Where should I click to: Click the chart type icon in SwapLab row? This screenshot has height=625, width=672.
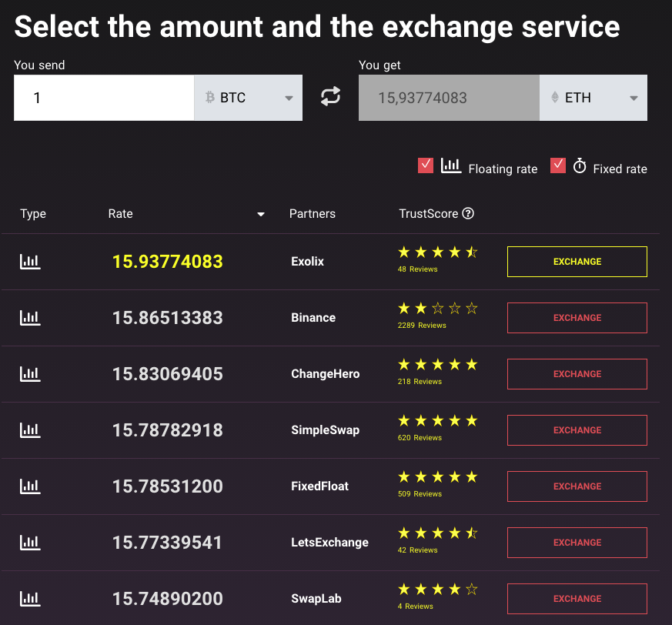30,598
